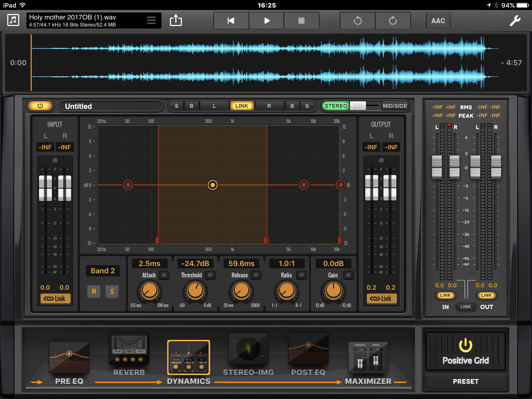The width and height of the screenshot is (532, 399).
Task: Open the file list menu icon
Action: [151, 20]
